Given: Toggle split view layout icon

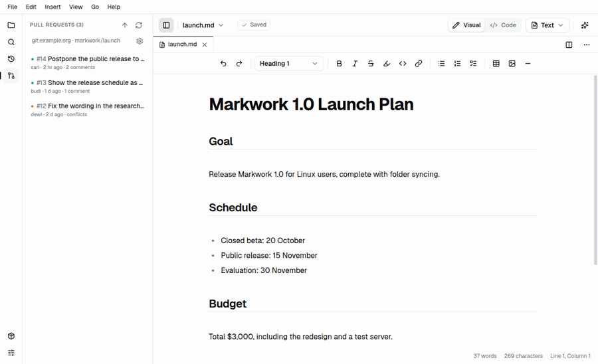Looking at the screenshot, I should [x=569, y=45].
